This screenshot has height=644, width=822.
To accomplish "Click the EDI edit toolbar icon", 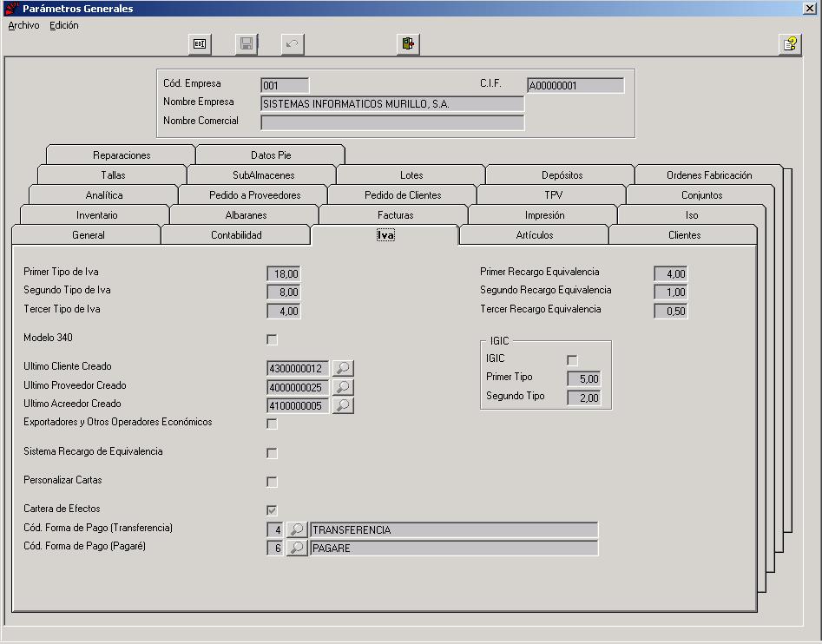I will point(200,44).
